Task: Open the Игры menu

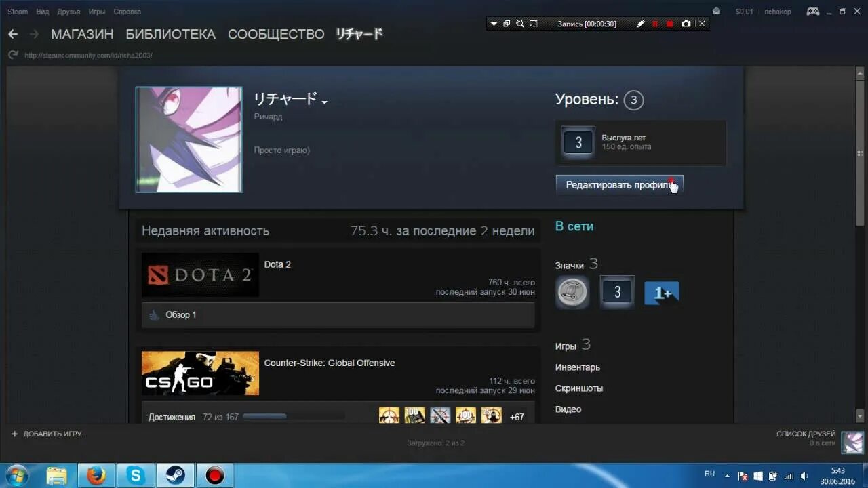Action: tap(96, 12)
